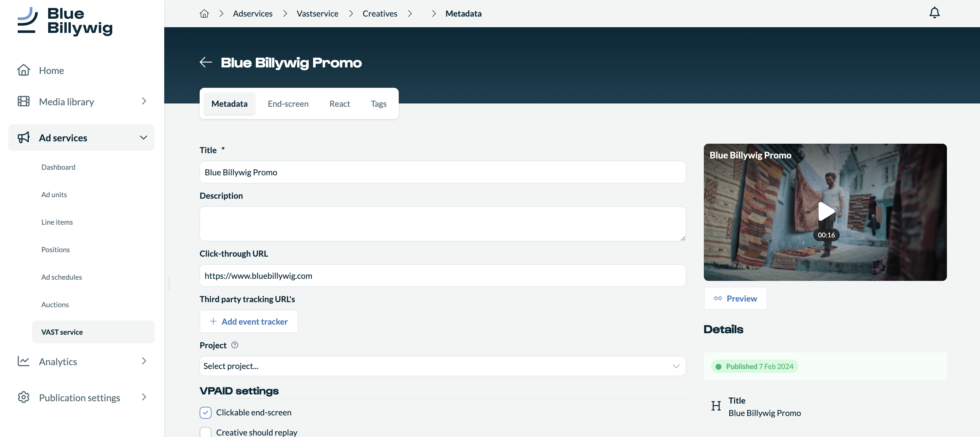Switch to the End-screen tab
Image resolution: width=980 pixels, height=437 pixels.
tap(288, 103)
